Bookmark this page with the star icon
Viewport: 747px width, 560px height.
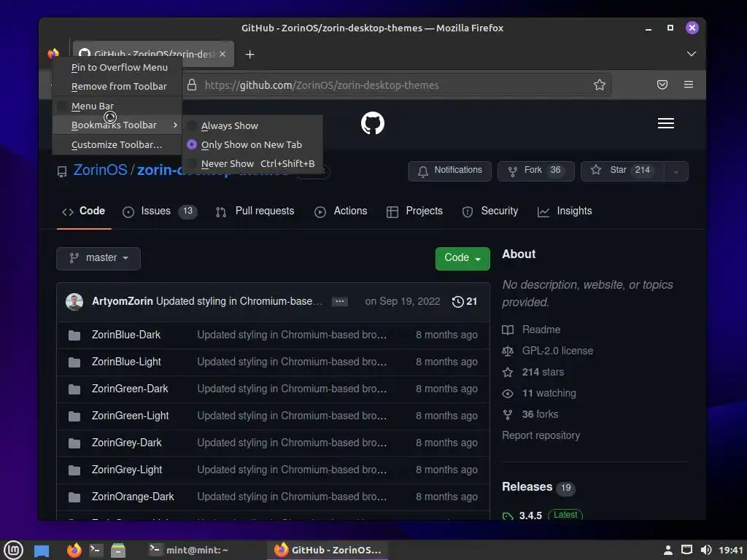point(600,85)
